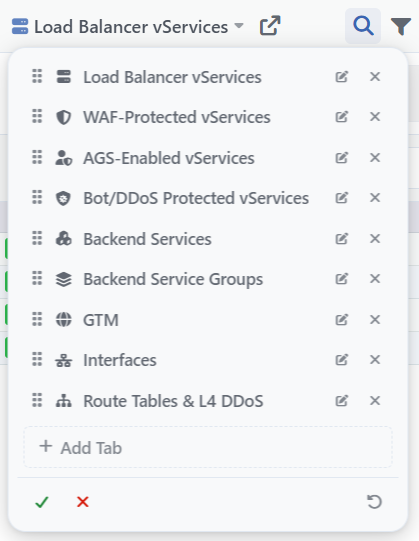The width and height of the screenshot is (419, 541).
Task: Click the filter funnel icon
Action: point(400,26)
